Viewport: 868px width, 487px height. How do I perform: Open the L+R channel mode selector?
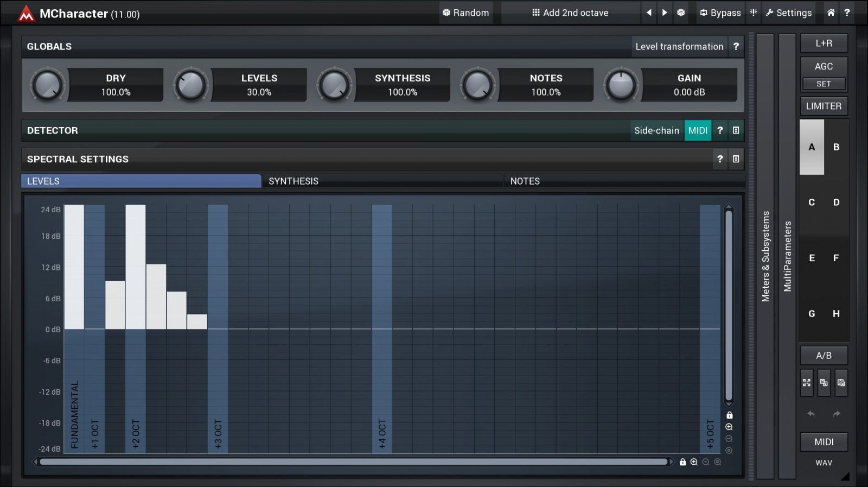tap(824, 43)
